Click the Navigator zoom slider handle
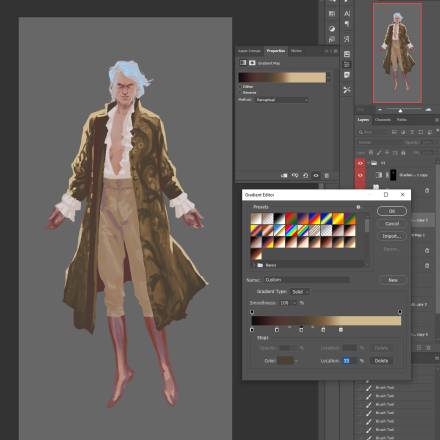 tap(400, 110)
